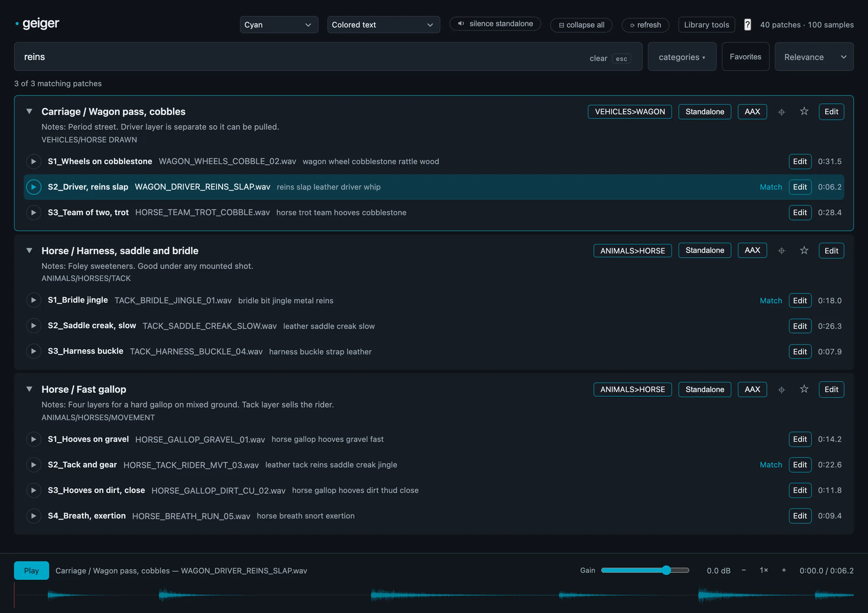The image size is (868, 613).
Task: Toggle Standalone on Carriage / Wagon pass patch
Action: (x=705, y=111)
